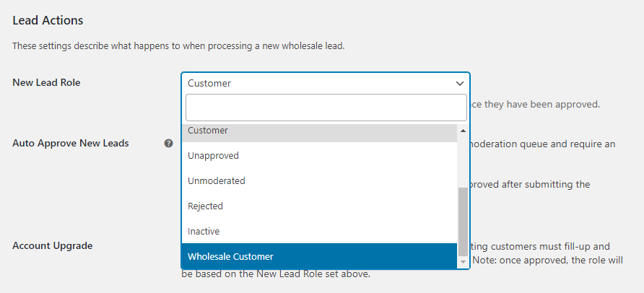644x293 pixels.
Task: Focus the dropdown search text field
Action: (326, 108)
